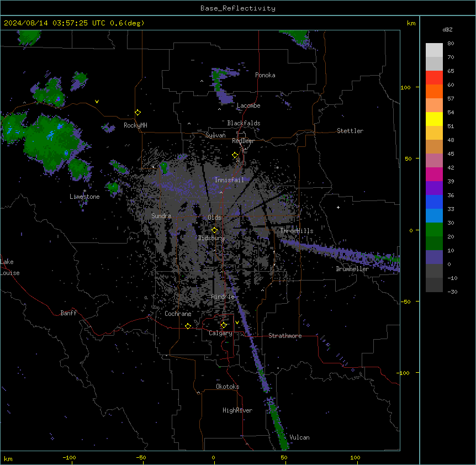Select the ThreeHills label
This screenshot has width=476, height=465.
pos(297,231)
